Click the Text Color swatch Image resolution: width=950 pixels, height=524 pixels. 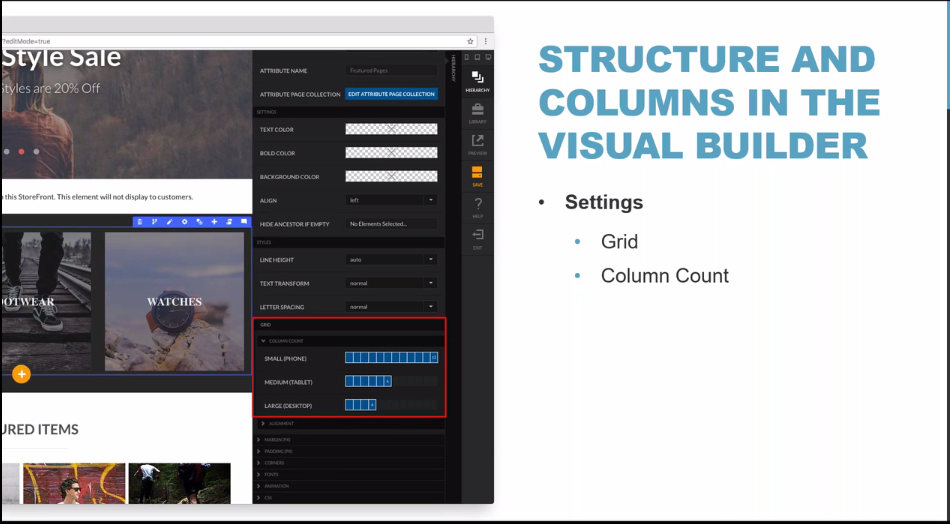click(x=391, y=129)
